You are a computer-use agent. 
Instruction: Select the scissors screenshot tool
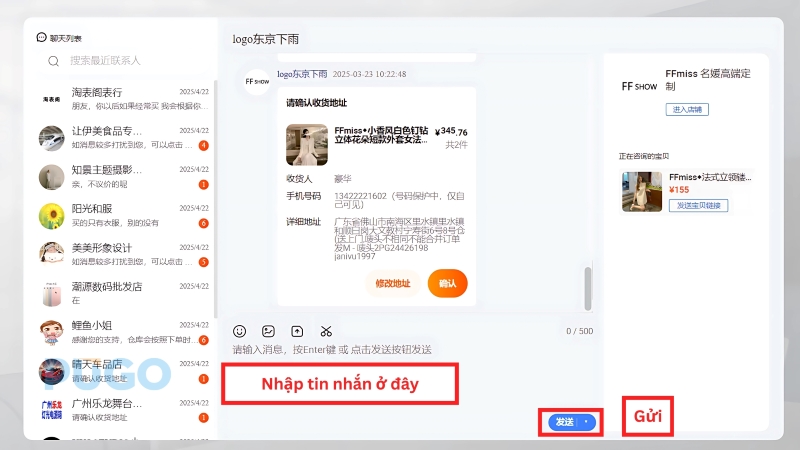coord(326,331)
